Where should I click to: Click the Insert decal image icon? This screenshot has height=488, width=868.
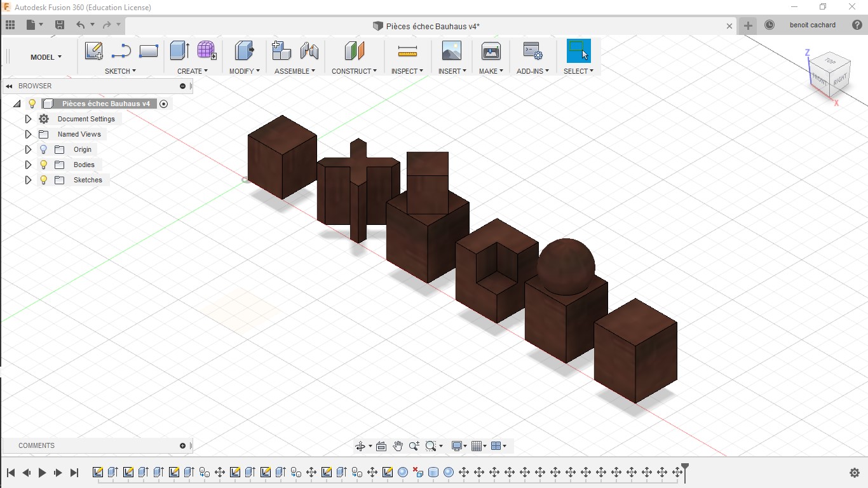452,51
